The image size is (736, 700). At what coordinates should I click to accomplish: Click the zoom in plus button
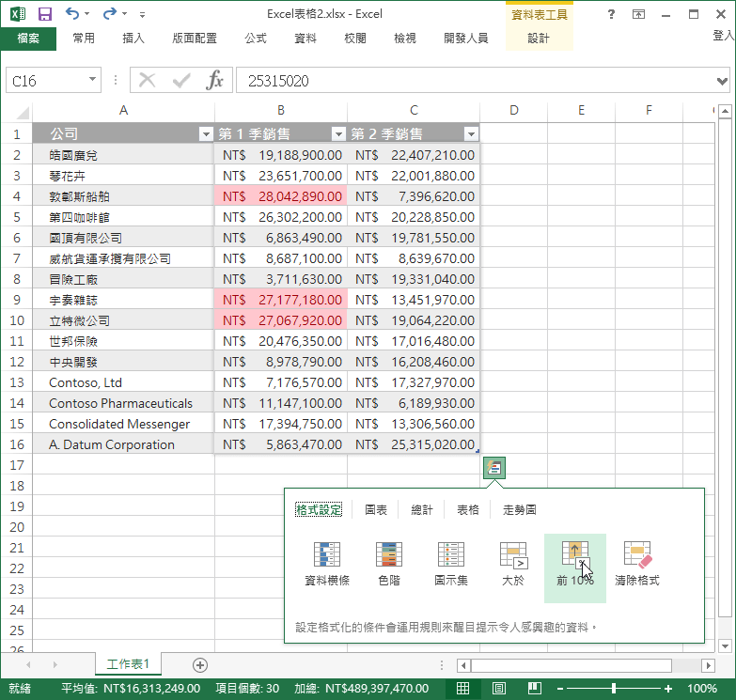point(668,689)
